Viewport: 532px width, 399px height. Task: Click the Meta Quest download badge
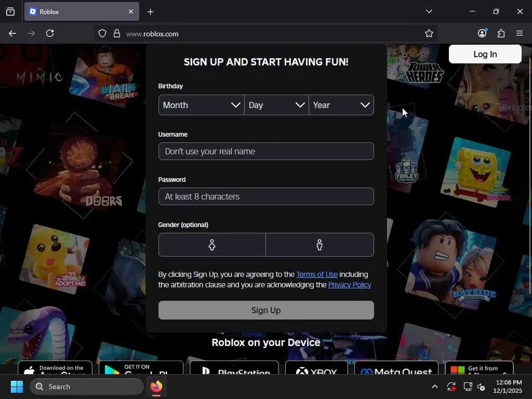point(396,368)
